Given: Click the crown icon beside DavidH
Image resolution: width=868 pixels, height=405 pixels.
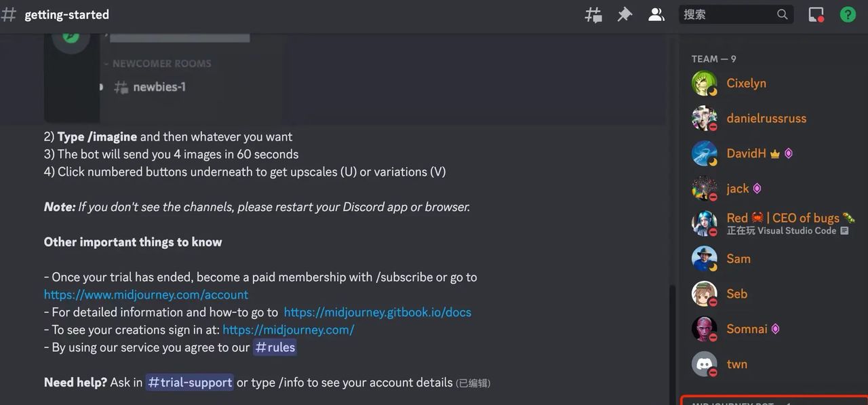Looking at the screenshot, I should [775, 153].
